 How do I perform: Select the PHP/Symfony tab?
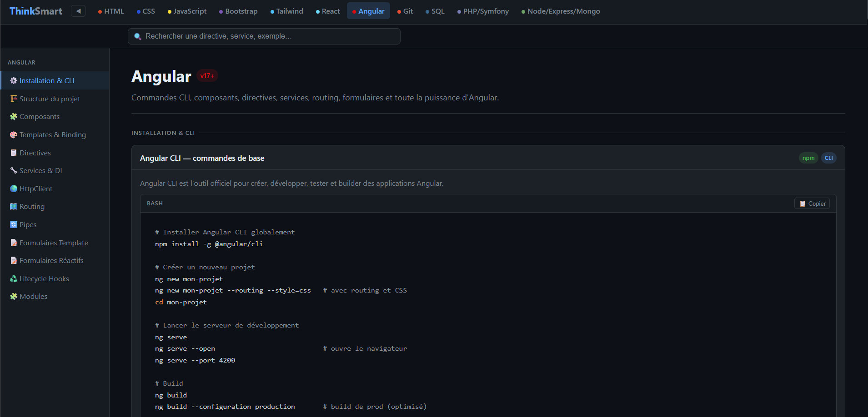(483, 11)
